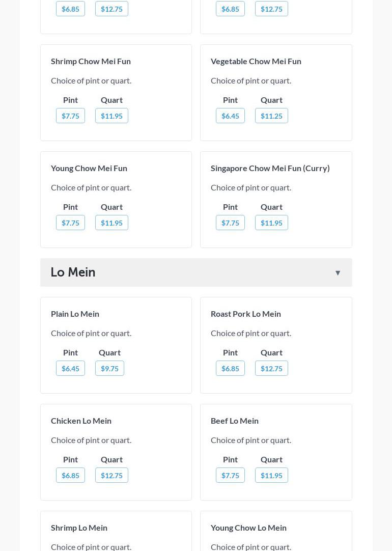
Task: Open the Singapore Chow Mei Fun (Curry) item
Action: click(270, 168)
